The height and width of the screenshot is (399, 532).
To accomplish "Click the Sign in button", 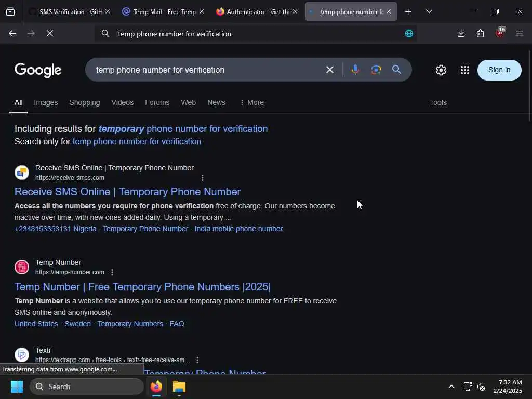I will click(x=499, y=70).
